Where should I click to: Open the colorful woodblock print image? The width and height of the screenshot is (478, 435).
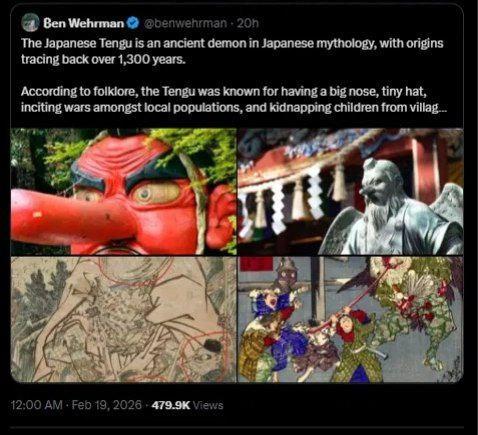(350, 319)
